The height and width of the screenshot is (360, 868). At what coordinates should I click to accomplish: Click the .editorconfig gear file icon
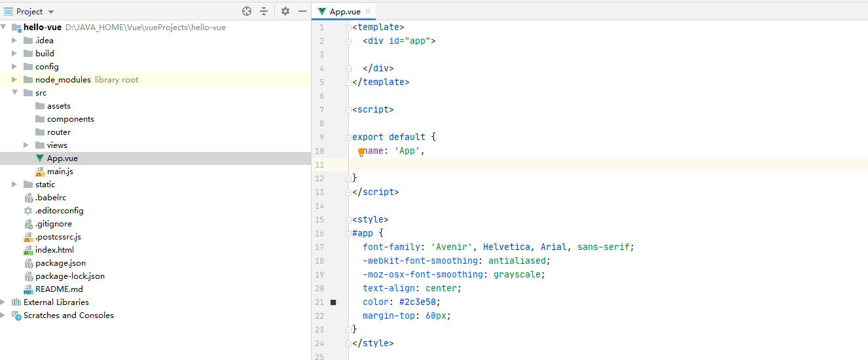28,211
